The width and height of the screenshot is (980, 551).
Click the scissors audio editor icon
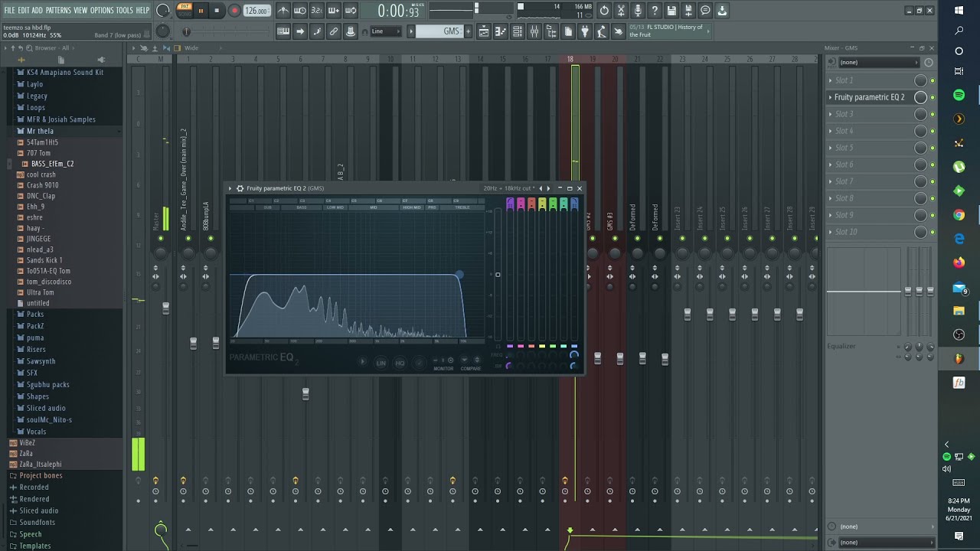(x=621, y=11)
